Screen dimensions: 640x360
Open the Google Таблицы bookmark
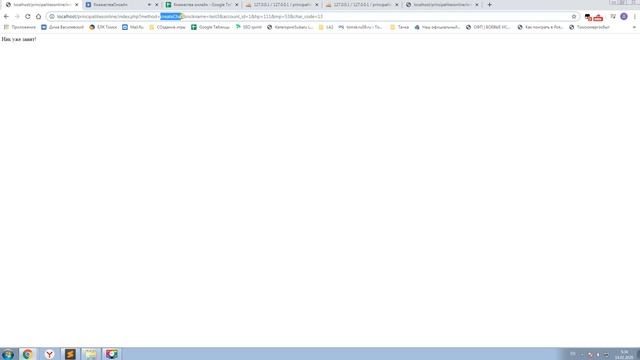[x=210, y=27]
